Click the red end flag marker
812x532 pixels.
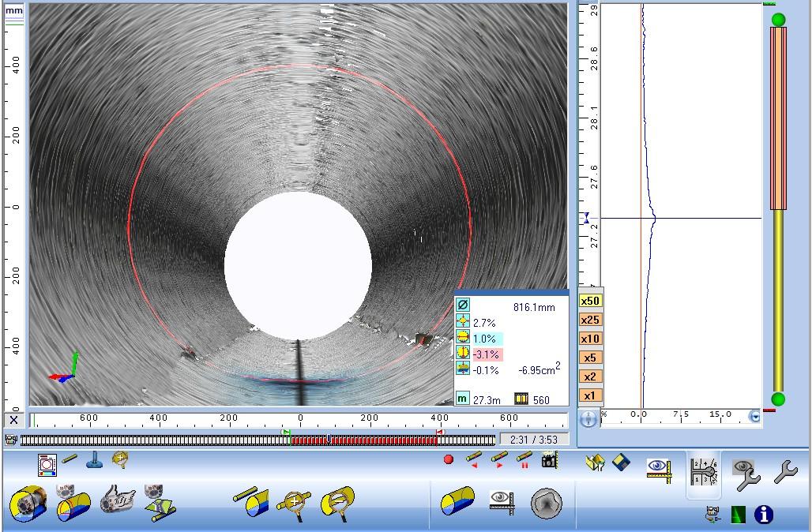click(440, 432)
